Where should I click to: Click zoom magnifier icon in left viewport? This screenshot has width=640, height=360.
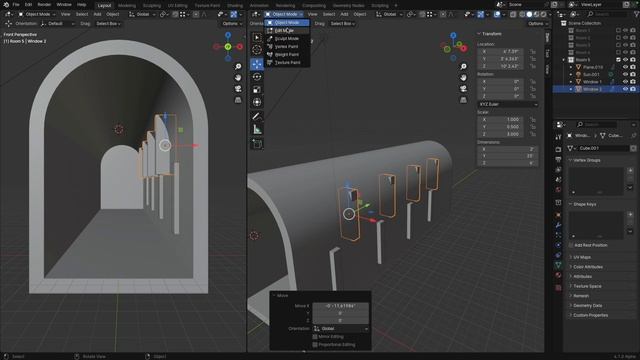coord(238,67)
